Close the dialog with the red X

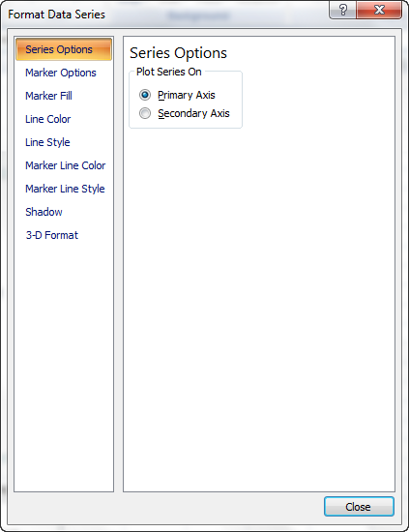coord(379,10)
